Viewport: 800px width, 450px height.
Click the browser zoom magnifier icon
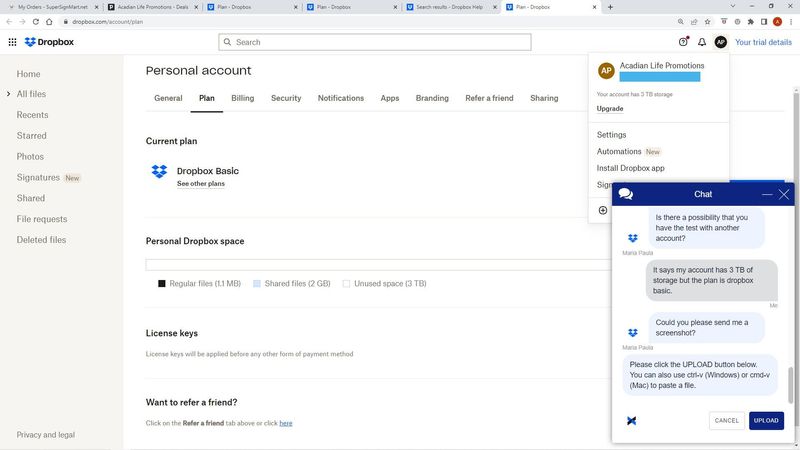point(681,22)
